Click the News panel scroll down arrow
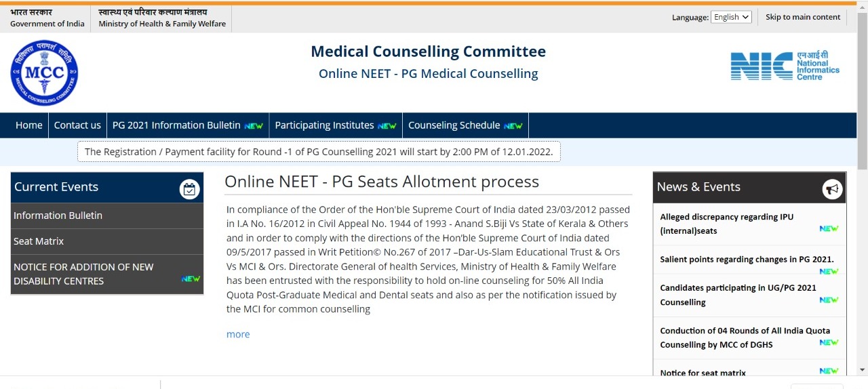Image resolution: width=868 pixels, height=389 pixels. click(x=862, y=369)
